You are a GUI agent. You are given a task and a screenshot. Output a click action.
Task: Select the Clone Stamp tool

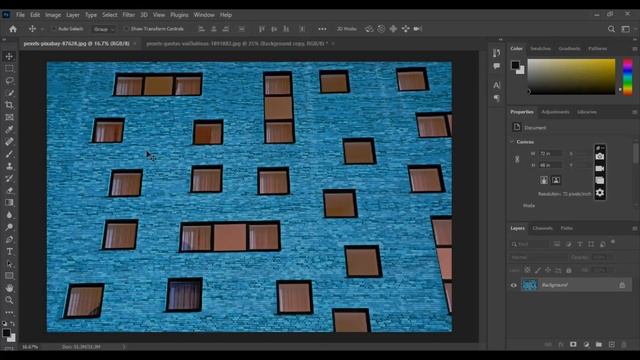9,166
